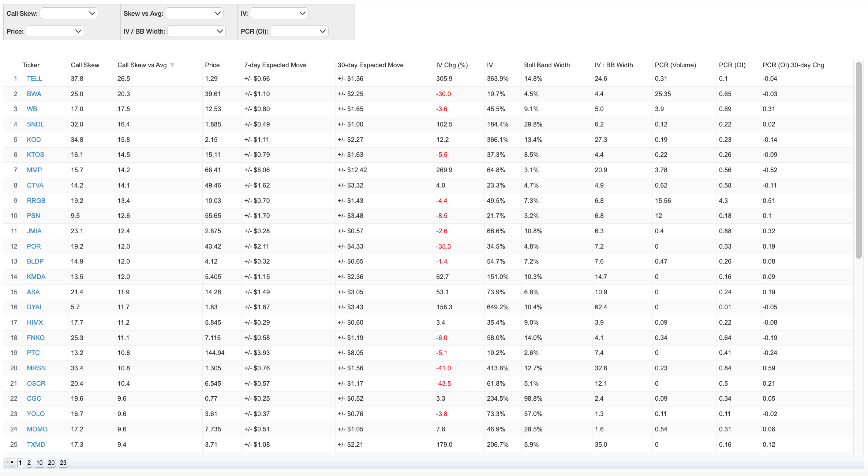Open the TXMD ticker link
This screenshot has height=476, width=868.
(x=36, y=445)
